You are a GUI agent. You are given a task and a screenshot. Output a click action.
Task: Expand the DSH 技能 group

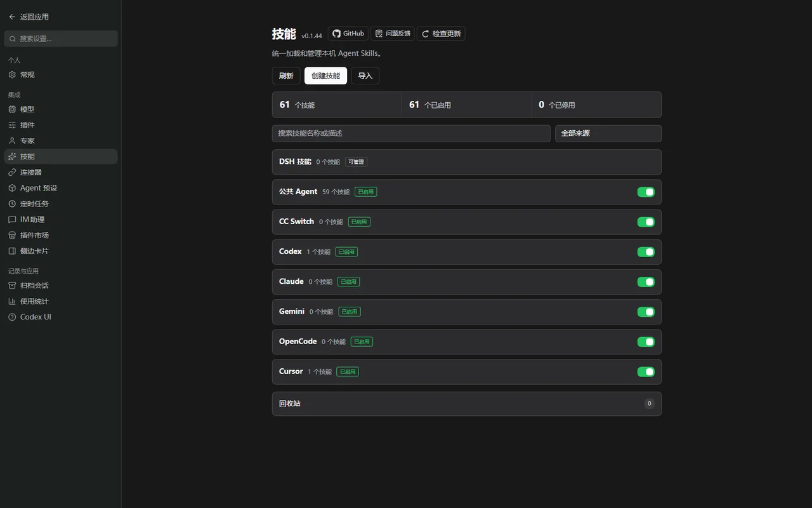467,162
